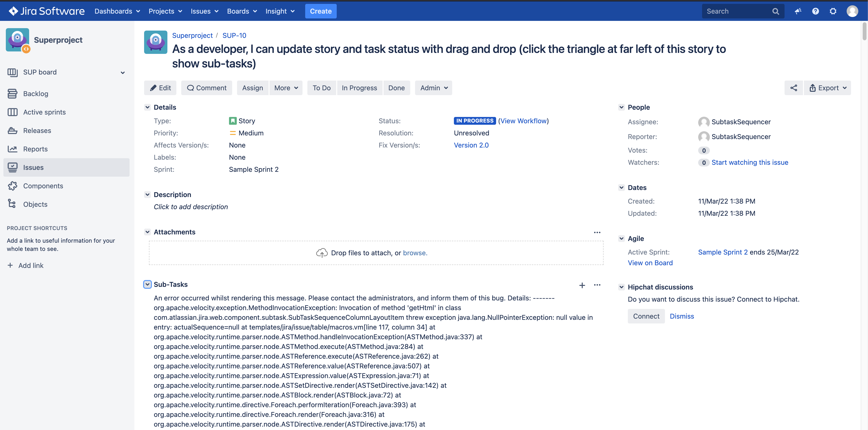Expand the More actions dropdown

(x=286, y=88)
